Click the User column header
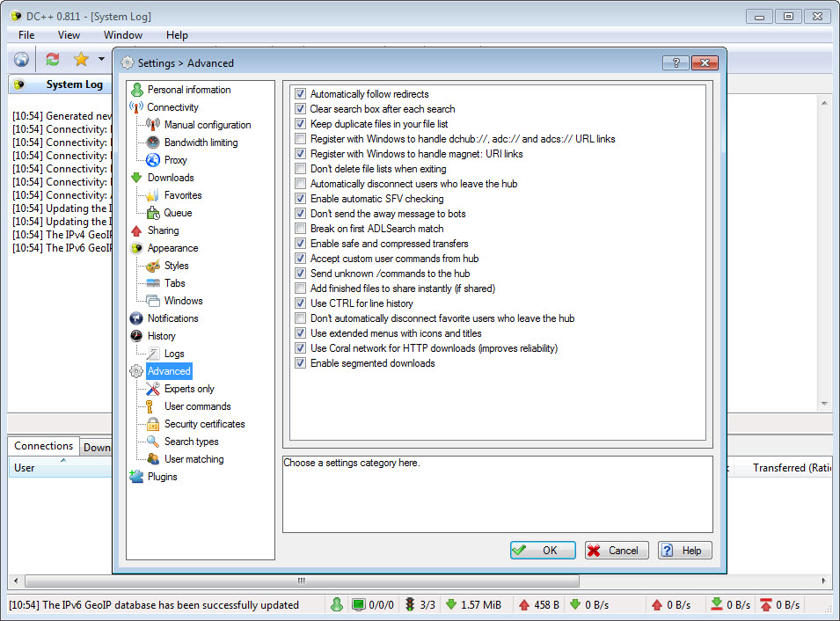Viewport: 840px width, 621px height. point(60,468)
